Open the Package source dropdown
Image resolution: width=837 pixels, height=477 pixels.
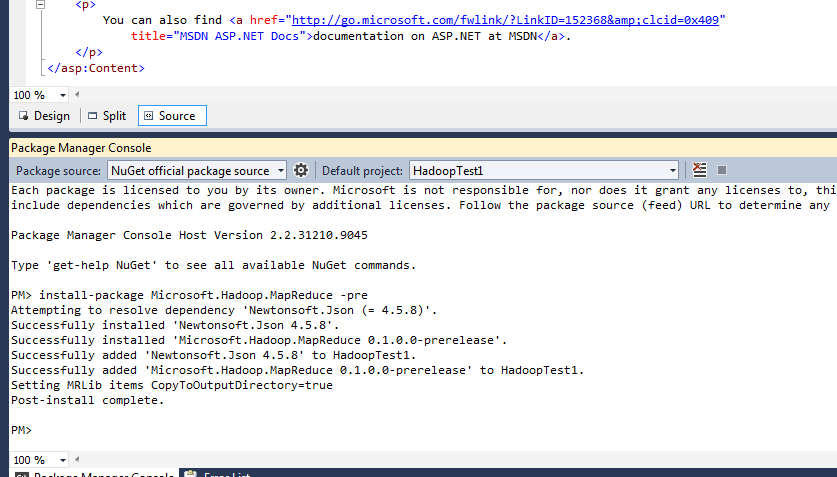pyautogui.click(x=280, y=171)
